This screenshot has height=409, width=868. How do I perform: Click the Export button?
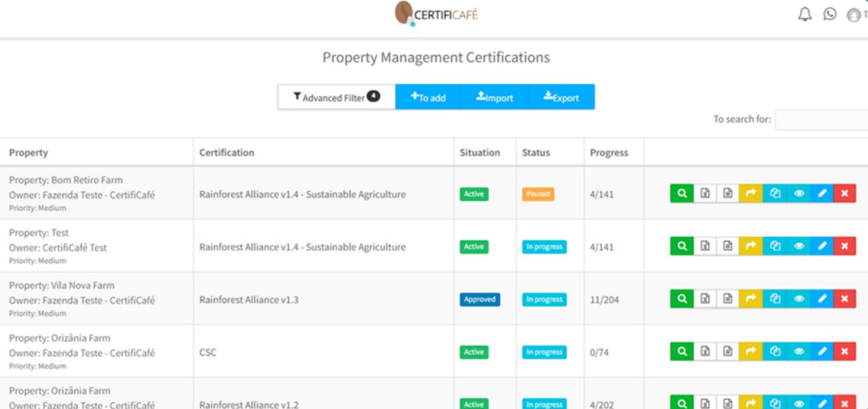tap(561, 97)
